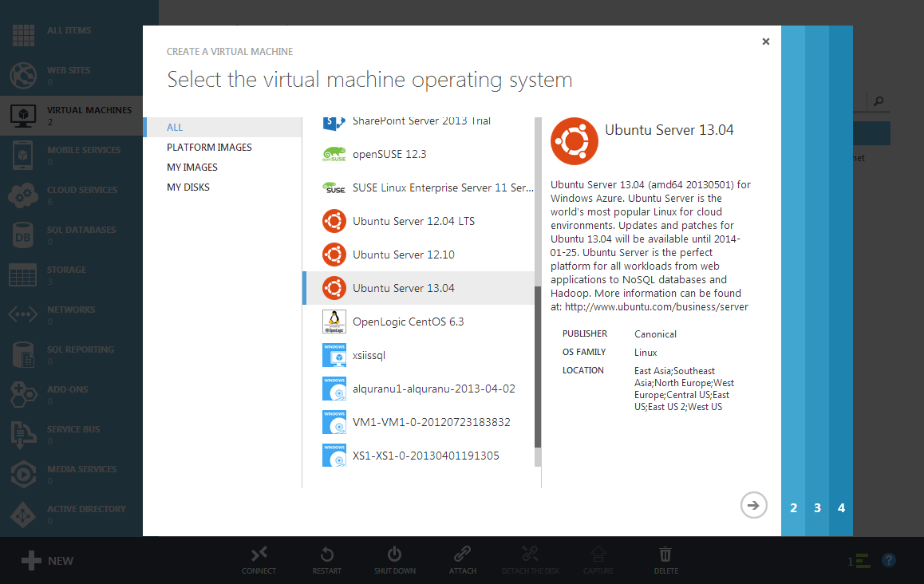Click the next arrow button in wizard
Viewport: 924px width, 584px height.
pyautogui.click(x=753, y=505)
